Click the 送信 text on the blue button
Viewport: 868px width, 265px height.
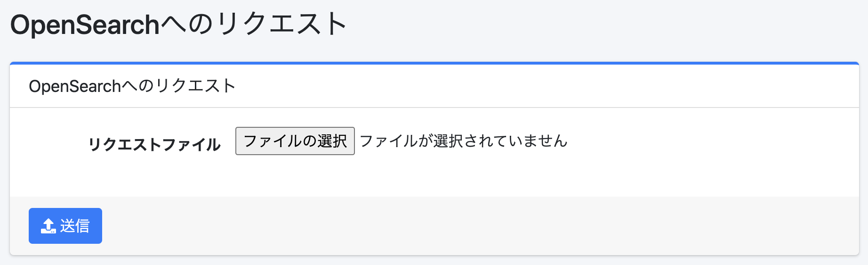pos(75,226)
